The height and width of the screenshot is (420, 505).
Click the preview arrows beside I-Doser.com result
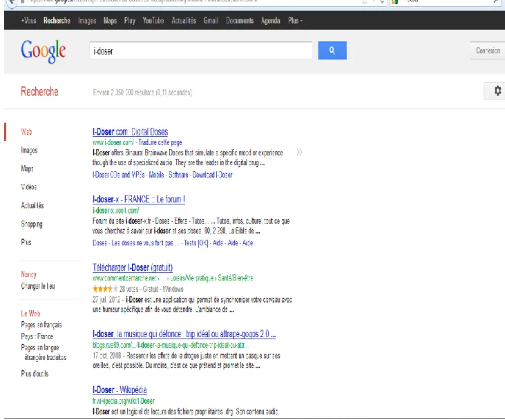(x=299, y=152)
